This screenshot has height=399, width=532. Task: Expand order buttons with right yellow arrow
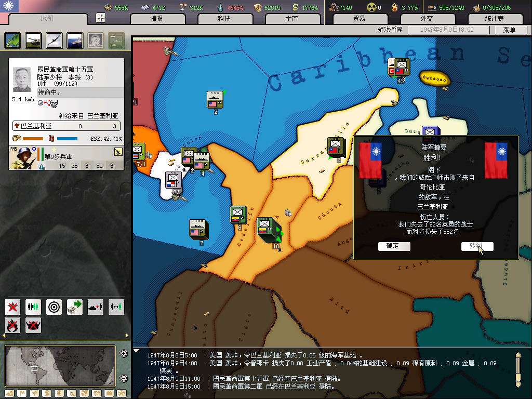127,336
